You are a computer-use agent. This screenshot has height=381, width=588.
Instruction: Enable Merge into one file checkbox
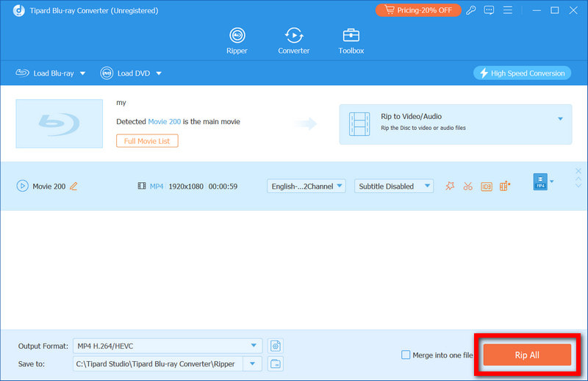(406, 355)
